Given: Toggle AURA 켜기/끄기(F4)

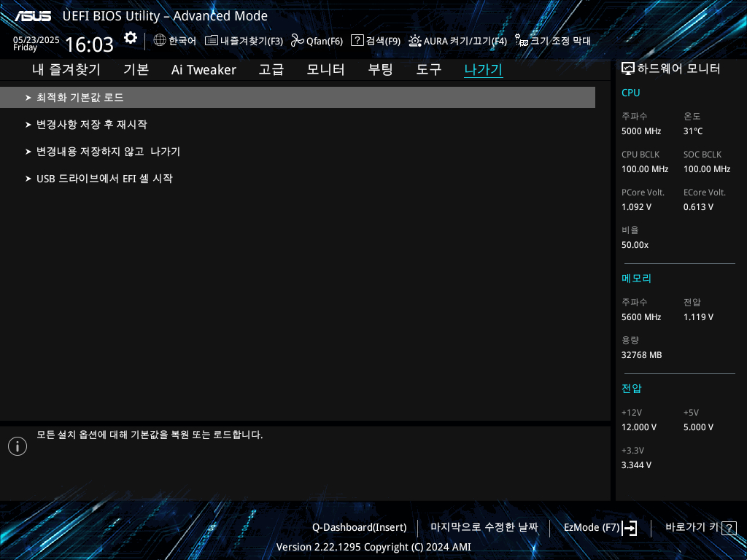Looking at the screenshot, I should coord(465,41).
